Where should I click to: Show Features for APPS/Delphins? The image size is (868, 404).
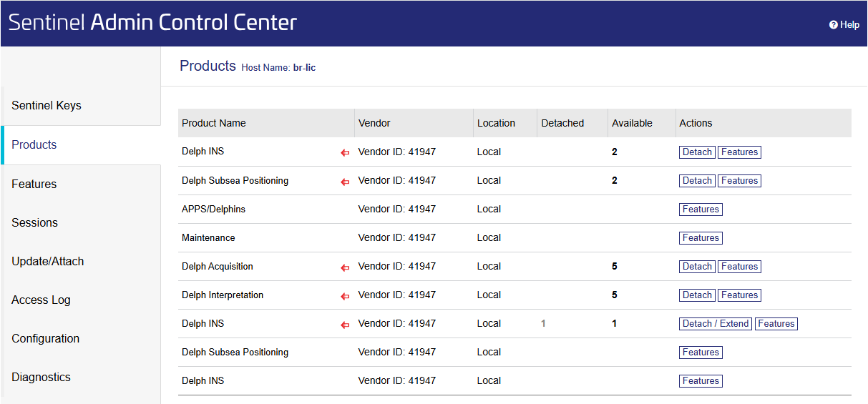point(701,210)
